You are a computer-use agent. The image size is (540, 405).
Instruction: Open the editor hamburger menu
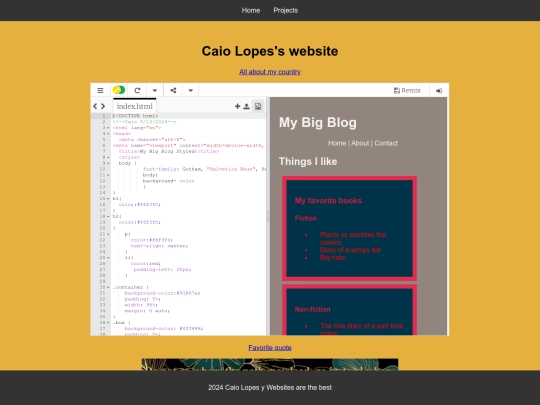pyautogui.click(x=100, y=90)
